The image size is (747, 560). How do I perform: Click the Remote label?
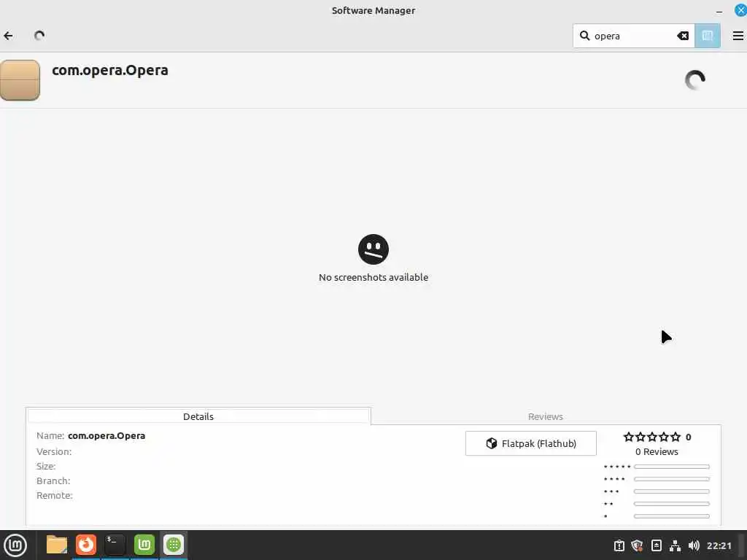pos(54,495)
